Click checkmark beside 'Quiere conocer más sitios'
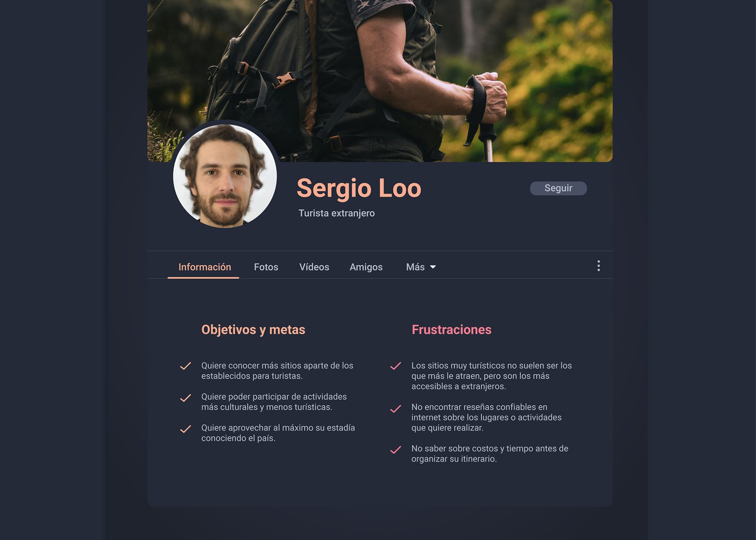The image size is (756, 540). pos(186,366)
